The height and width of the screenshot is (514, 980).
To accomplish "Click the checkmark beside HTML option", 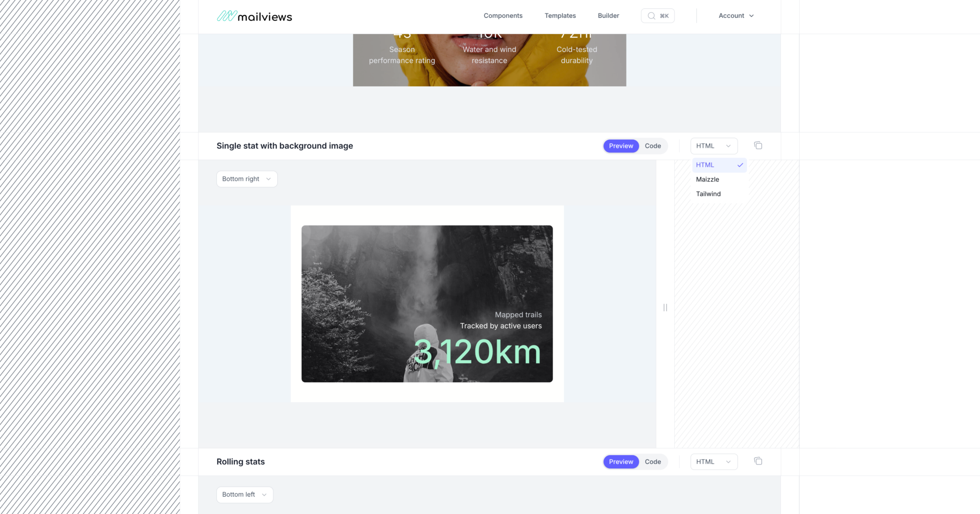I will (x=740, y=165).
